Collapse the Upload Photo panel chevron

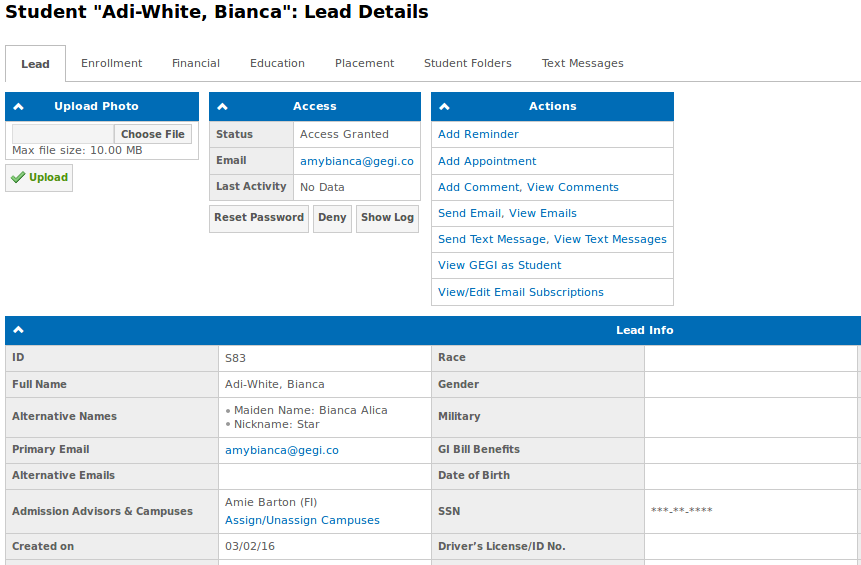18,107
